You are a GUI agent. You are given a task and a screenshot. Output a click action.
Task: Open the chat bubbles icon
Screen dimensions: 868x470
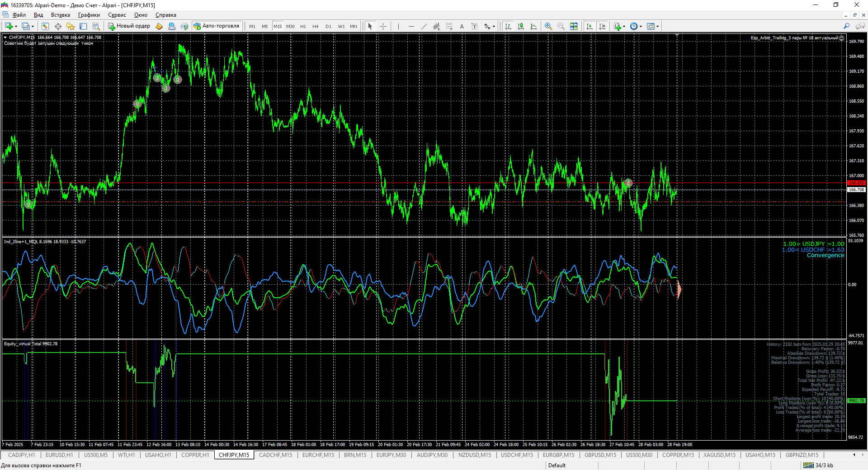[860, 26]
